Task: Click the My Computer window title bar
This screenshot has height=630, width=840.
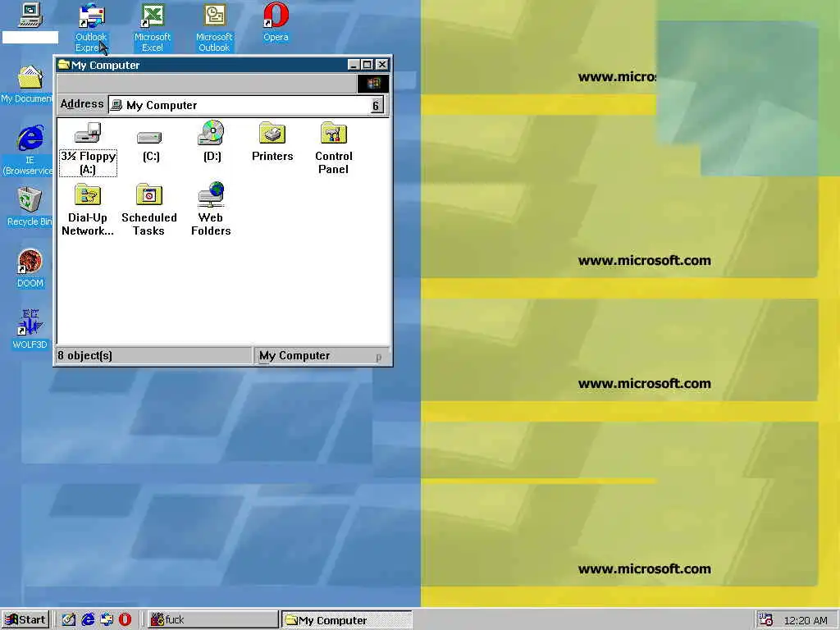Action: [223, 65]
